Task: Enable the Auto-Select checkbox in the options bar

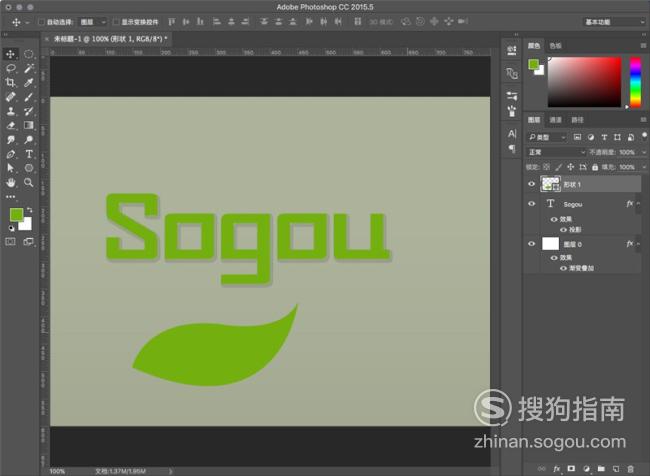Action: pyautogui.click(x=41, y=22)
